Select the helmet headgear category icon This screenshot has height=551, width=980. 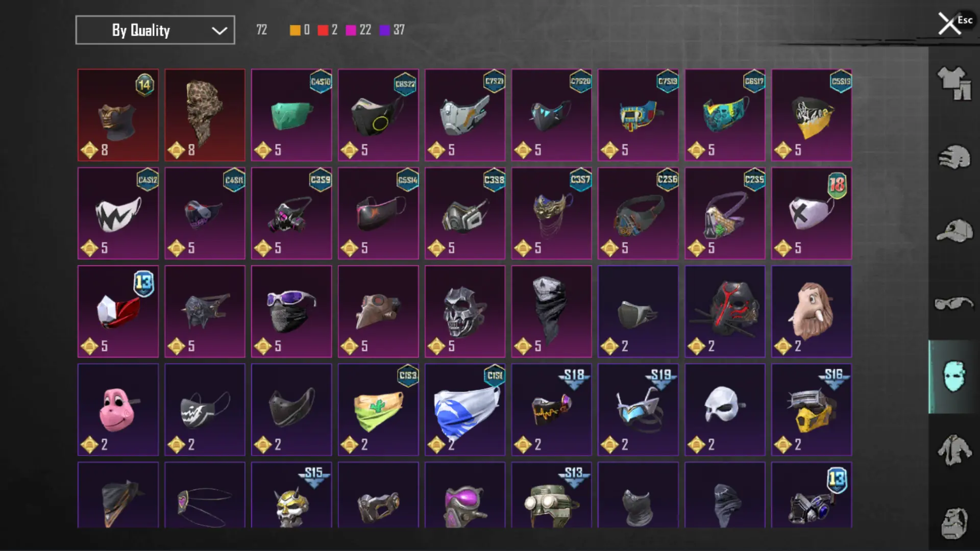(954, 157)
